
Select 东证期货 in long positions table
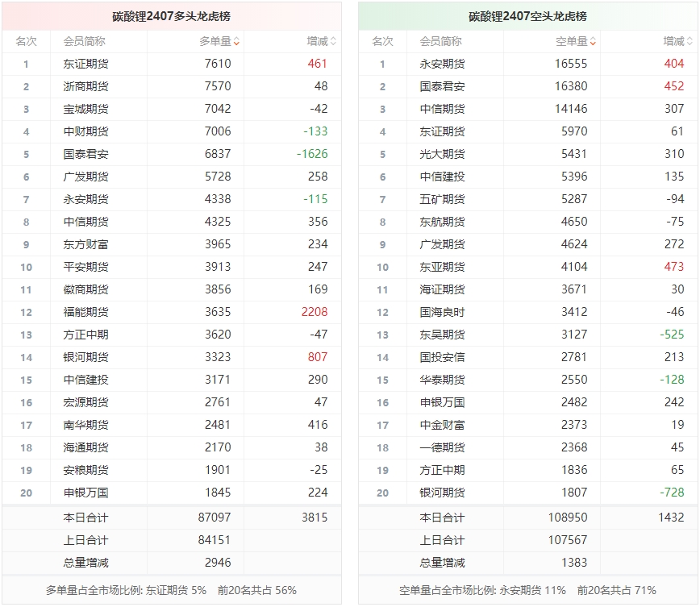[85, 64]
